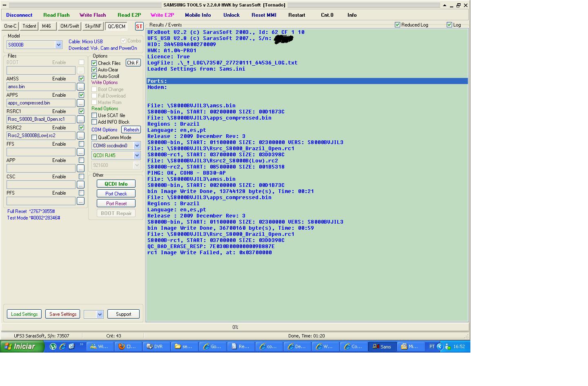This screenshot has width=588, height=386.
Task: Click the Read E2P menu item
Action: click(129, 15)
